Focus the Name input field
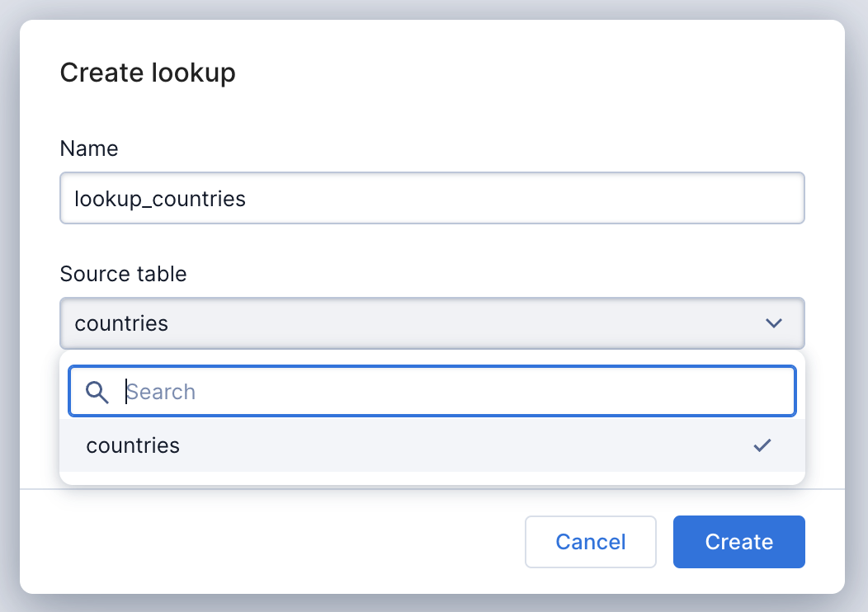 [432, 198]
